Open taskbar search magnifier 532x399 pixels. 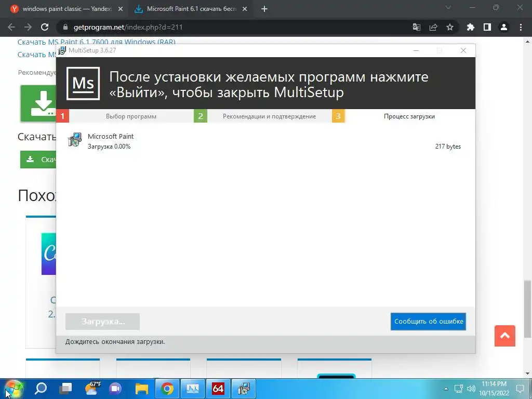coord(41,389)
